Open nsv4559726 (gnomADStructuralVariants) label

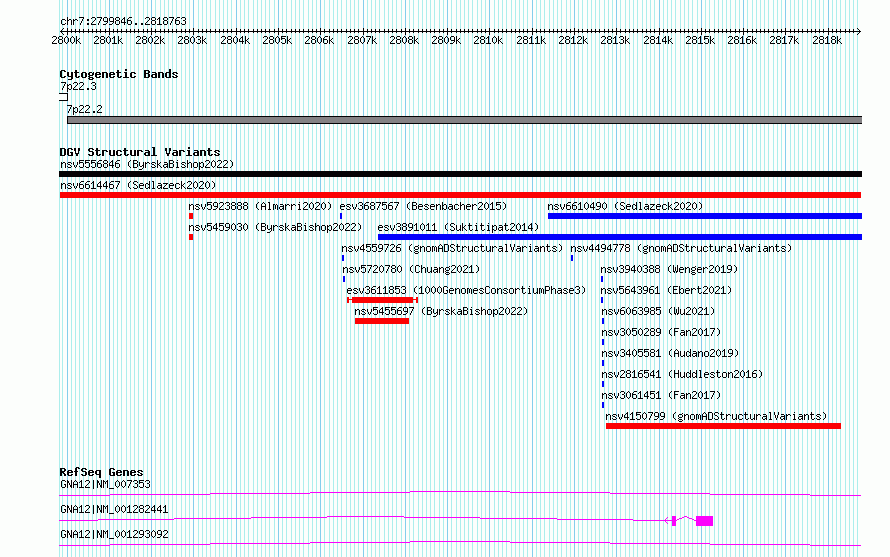452,248
